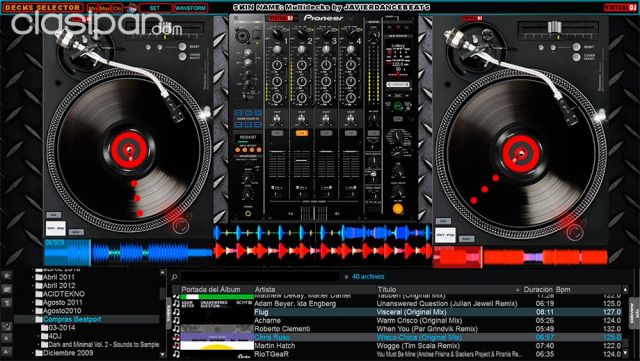The height and width of the screenshot is (361, 640).
Task: Expand the Abril 2011 folder
Action: pyautogui.click(x=33, y=277)
